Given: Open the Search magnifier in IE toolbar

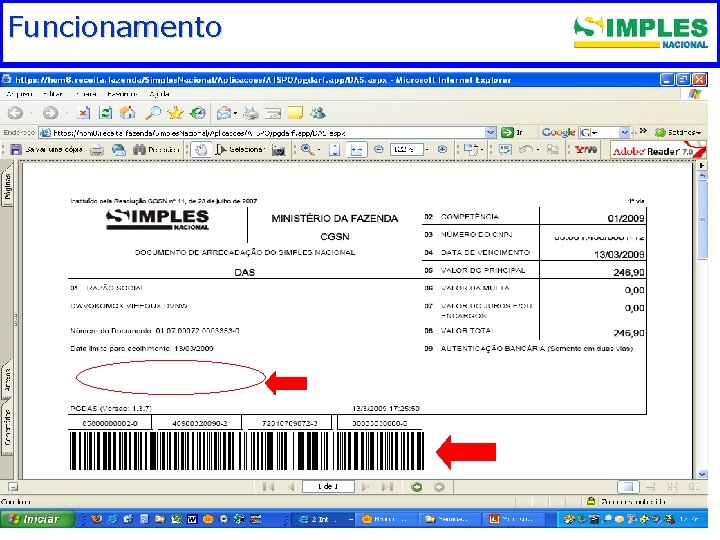Looking at the screenshot, I should click(x=153, y=112).
